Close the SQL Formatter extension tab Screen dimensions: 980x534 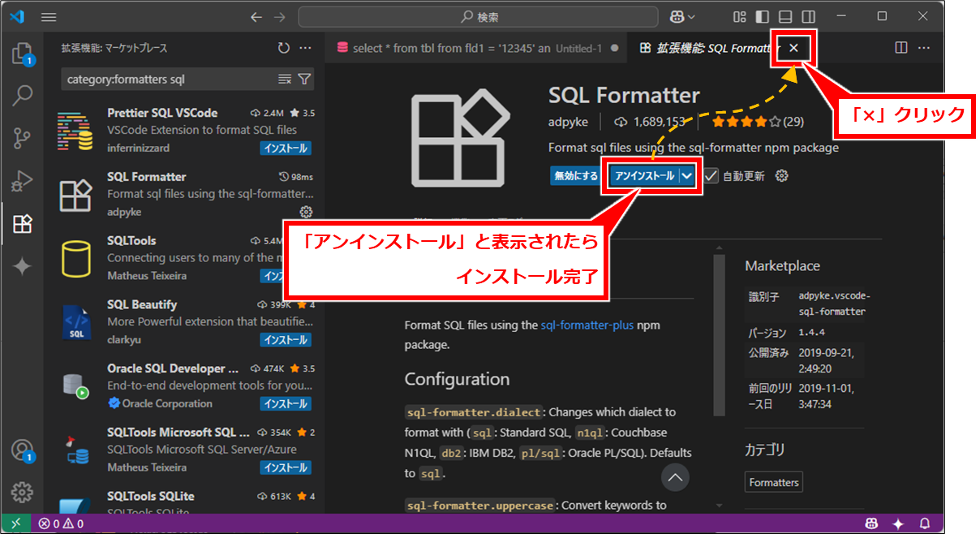[x=794, y=48]
